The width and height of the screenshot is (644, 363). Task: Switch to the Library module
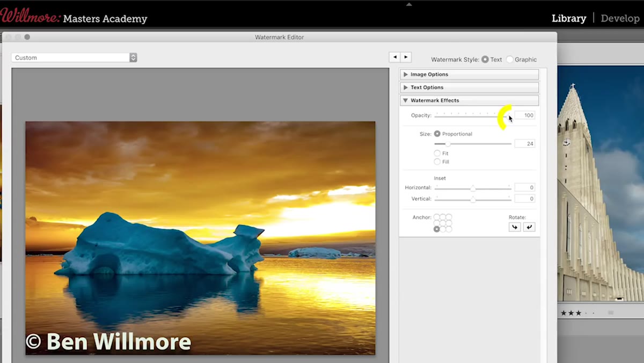coord(569,18)
